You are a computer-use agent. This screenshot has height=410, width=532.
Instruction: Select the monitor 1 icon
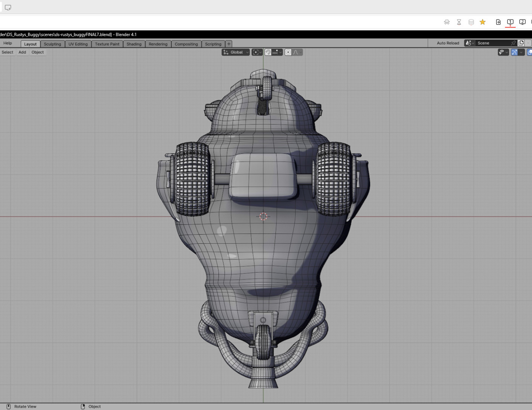(x=510, y=22)
